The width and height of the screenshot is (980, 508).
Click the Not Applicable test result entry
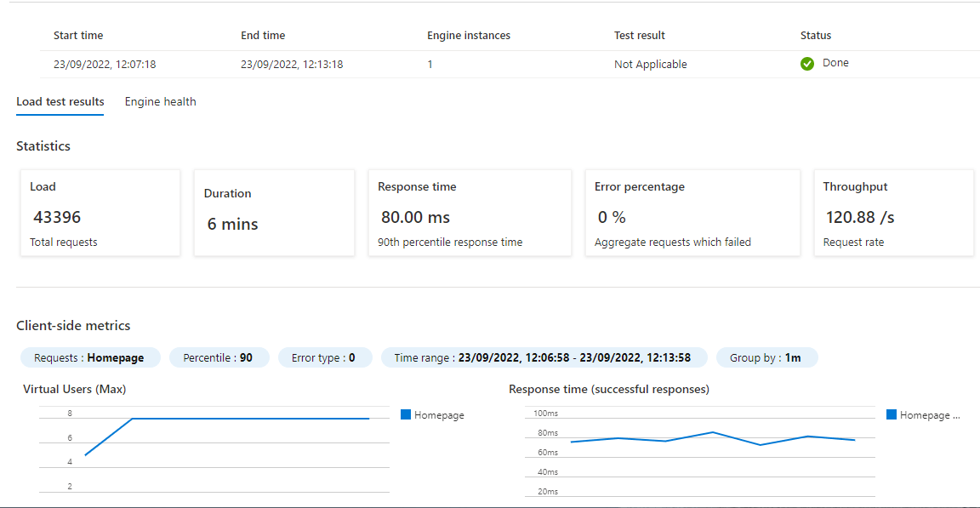tap(651, 64)
